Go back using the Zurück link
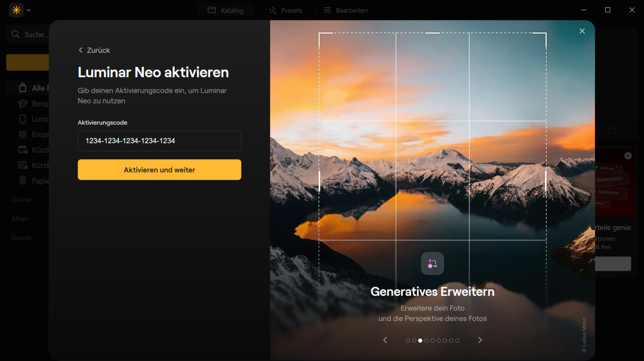 pyautogui.click(x=94, y=50)
